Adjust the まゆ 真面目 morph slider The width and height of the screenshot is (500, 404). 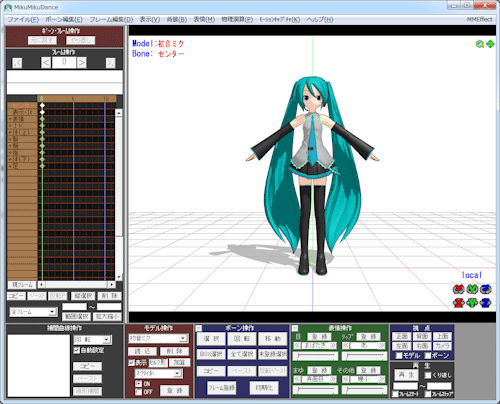click(x=315, y=390)
